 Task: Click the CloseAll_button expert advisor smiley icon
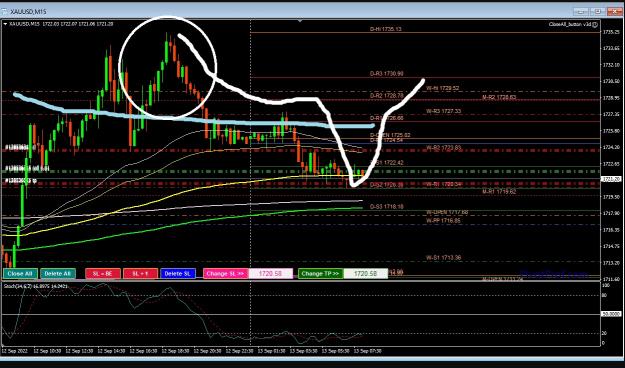point(595,25)
